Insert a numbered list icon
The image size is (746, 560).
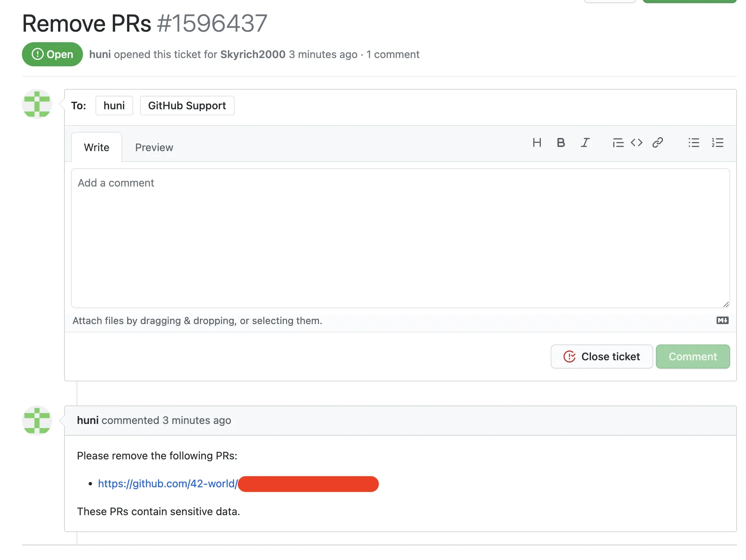717,143
